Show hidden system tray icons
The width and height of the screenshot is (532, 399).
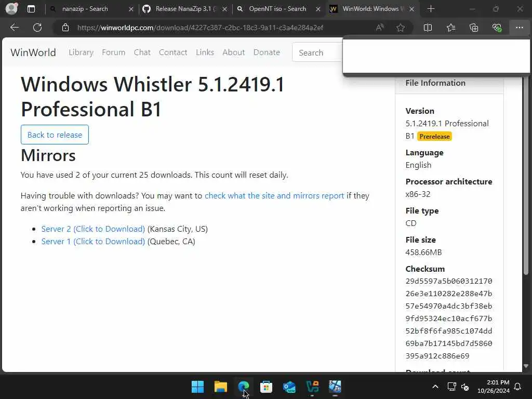(x=435, y=387)
